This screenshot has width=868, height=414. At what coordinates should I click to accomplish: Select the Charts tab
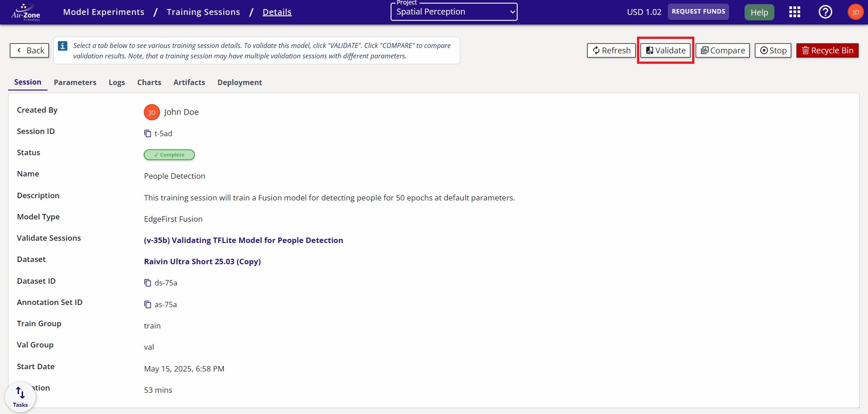click(149, 82)
